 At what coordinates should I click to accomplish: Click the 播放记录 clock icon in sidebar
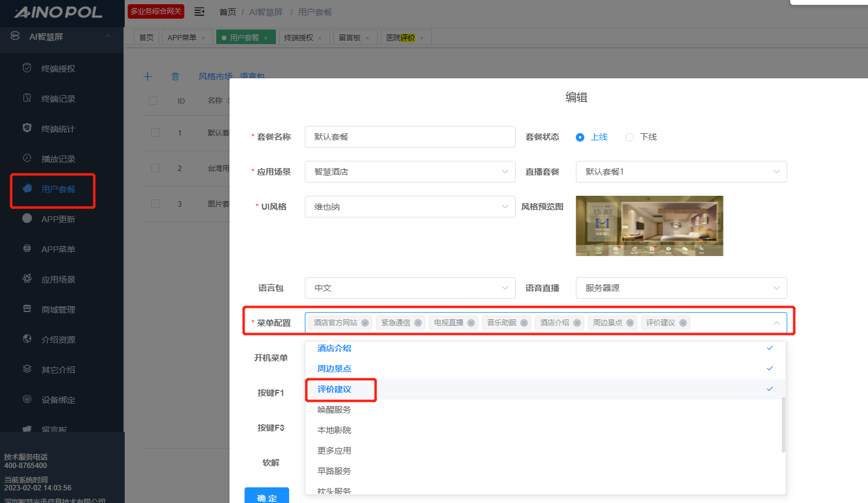(27, 158)
